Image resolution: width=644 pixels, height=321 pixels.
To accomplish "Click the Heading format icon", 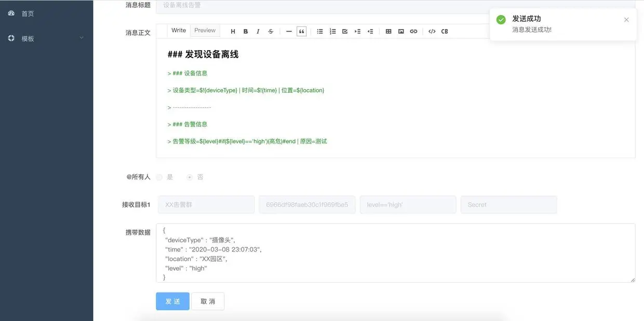I will [233, 32].
